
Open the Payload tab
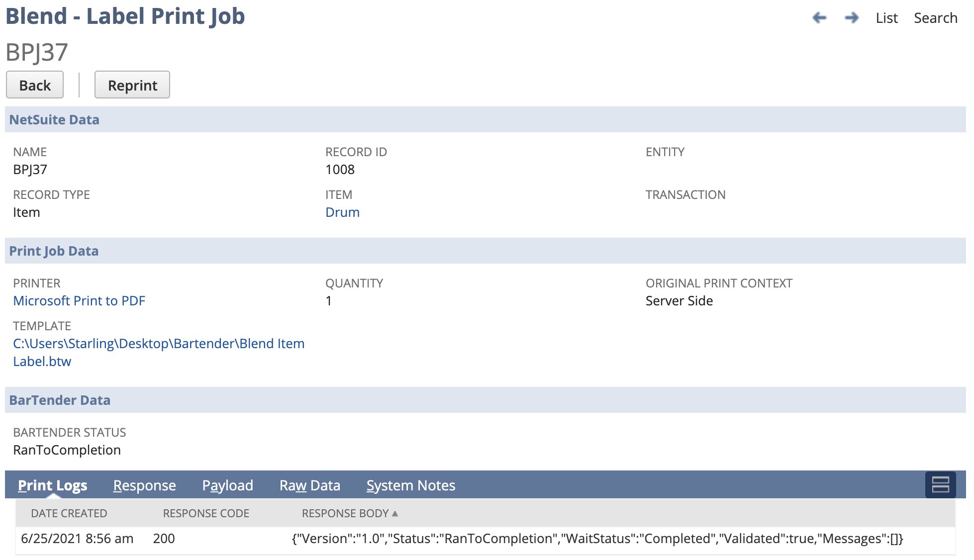pyautogui.click(x=227, y=485)
